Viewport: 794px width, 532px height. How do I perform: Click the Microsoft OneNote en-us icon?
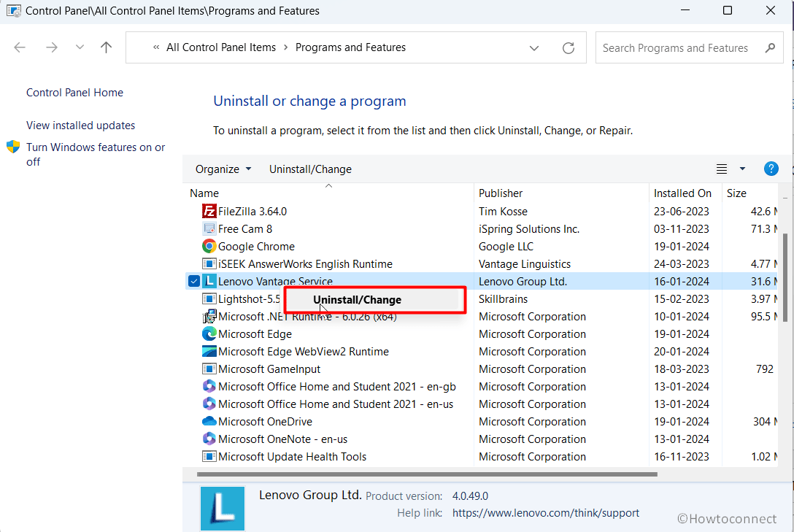(x=209, y=439)
